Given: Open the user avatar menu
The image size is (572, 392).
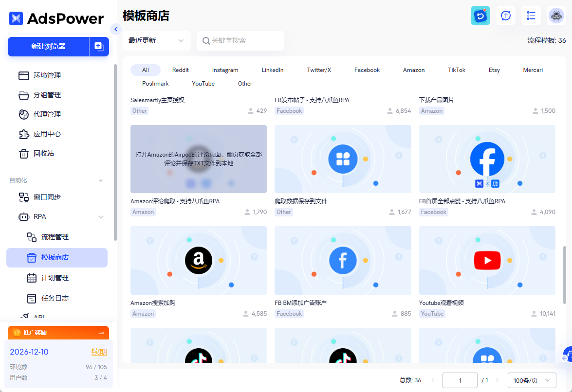Looking at the screenshot, I should coord(556,16).
